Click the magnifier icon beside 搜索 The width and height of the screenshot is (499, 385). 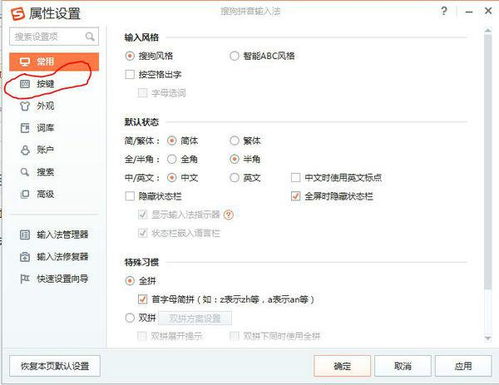pyautogui.click(x=25, y=172)
